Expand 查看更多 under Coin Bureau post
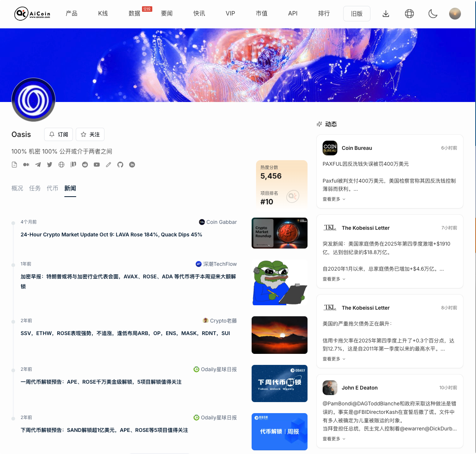The image size is (476, 454). point(333,199)
